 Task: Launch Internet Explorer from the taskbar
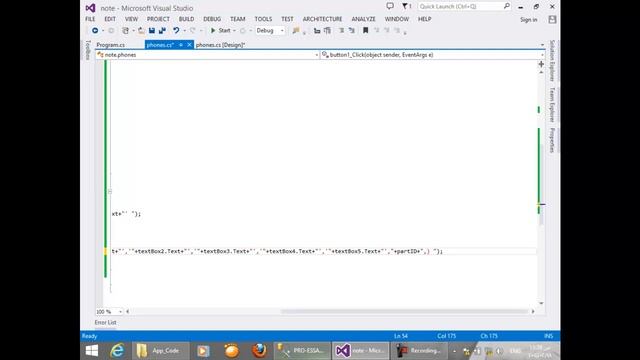117,351
